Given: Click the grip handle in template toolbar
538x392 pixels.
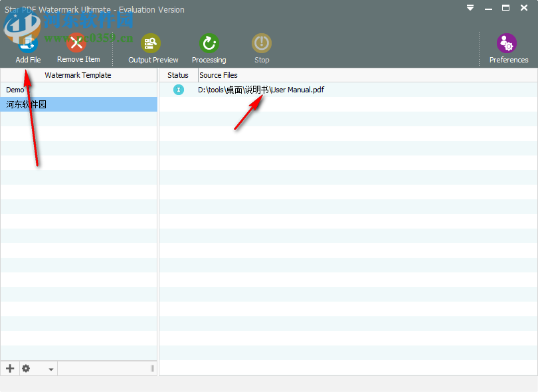Looking at the screenshot, I should pos(152,369).
